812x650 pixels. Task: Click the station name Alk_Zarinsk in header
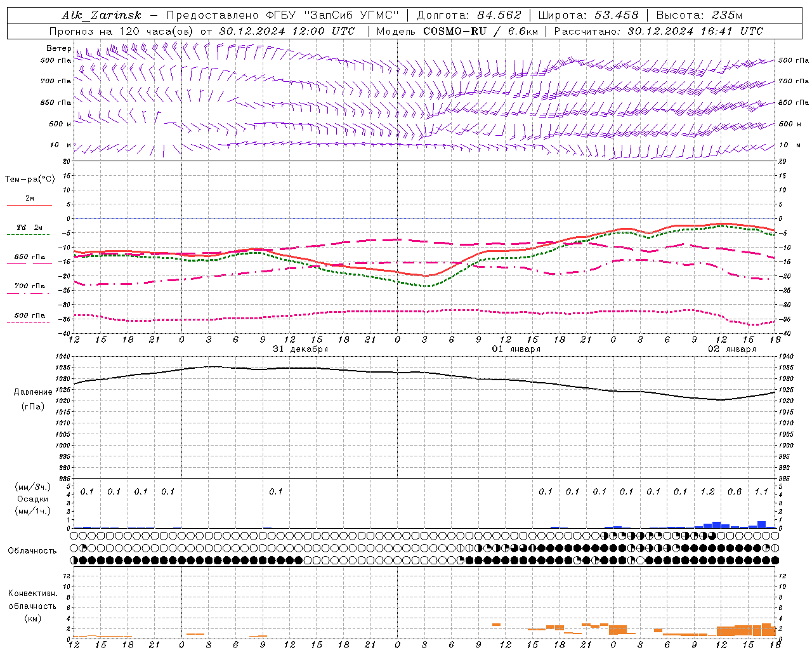point(101,15)
